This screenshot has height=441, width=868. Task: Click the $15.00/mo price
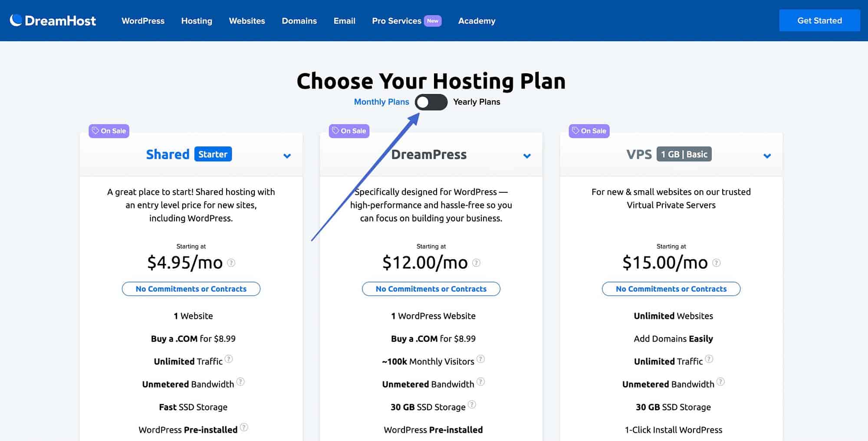[x=665, y=263]
